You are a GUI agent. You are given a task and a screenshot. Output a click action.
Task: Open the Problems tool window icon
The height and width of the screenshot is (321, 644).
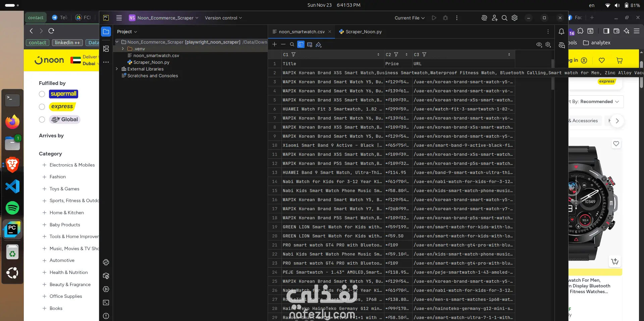point(106,316)
